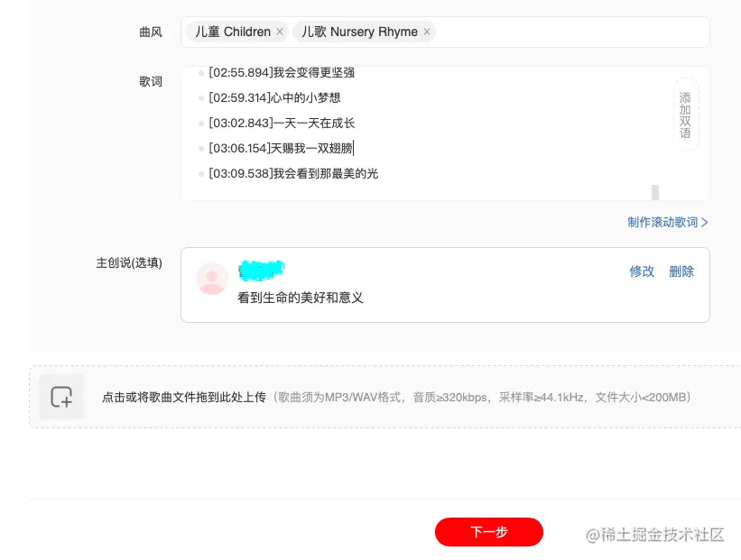Viewport: 741px width, 560px height.
Task: Select lyric line 我会看到那最美的光
Action: click(x=293, y=174)
